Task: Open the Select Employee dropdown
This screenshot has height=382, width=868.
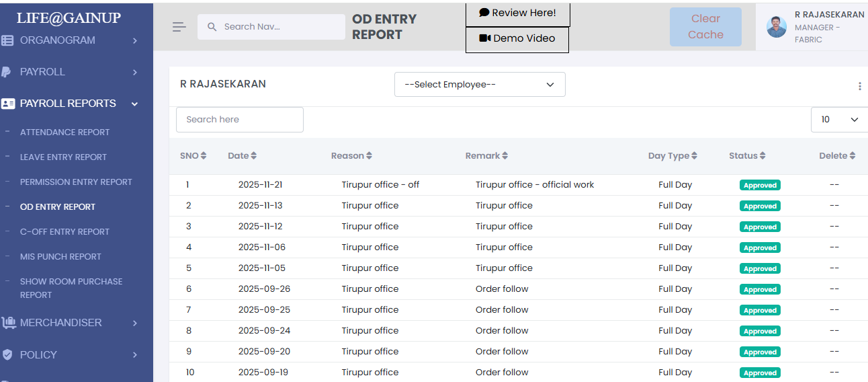Action: point(479,85)
